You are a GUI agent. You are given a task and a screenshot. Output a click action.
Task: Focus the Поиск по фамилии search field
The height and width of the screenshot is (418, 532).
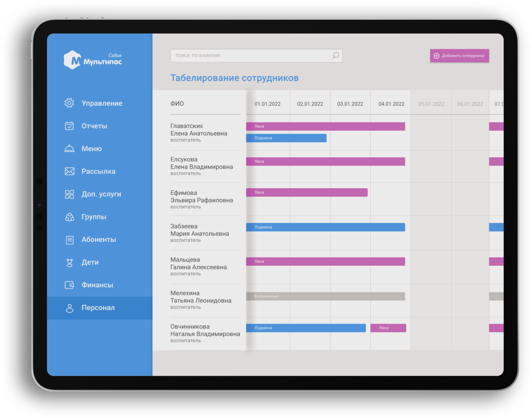256,56
